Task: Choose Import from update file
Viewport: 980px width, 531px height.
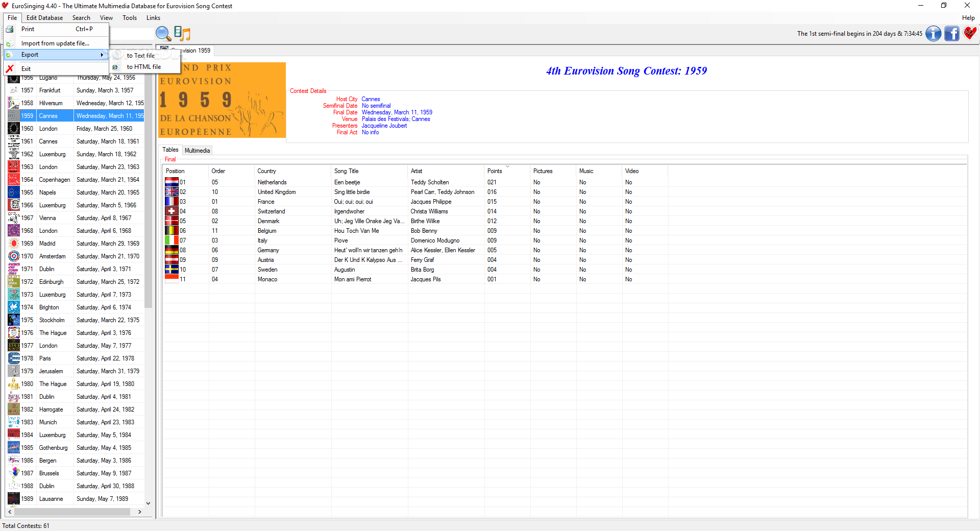Action: point(57,43)
